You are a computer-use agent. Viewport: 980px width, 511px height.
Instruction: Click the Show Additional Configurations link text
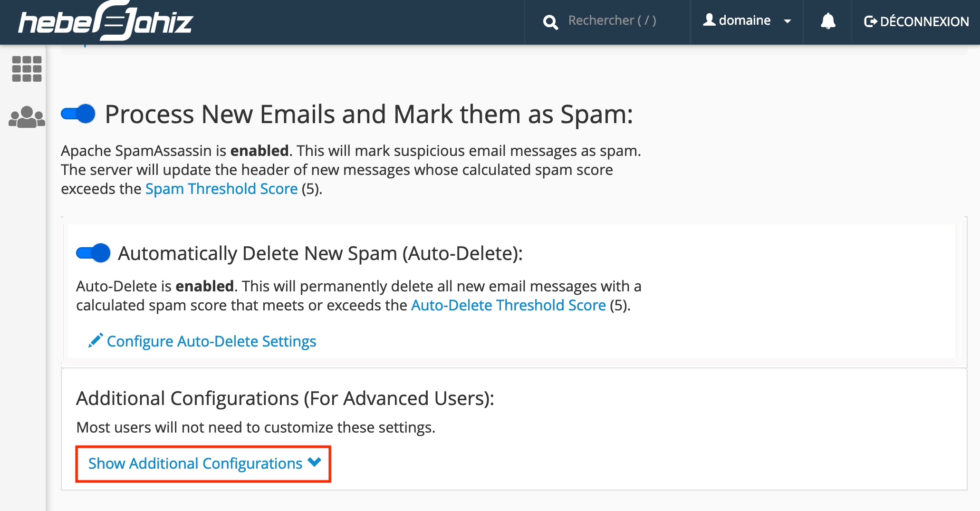point(195,463)
